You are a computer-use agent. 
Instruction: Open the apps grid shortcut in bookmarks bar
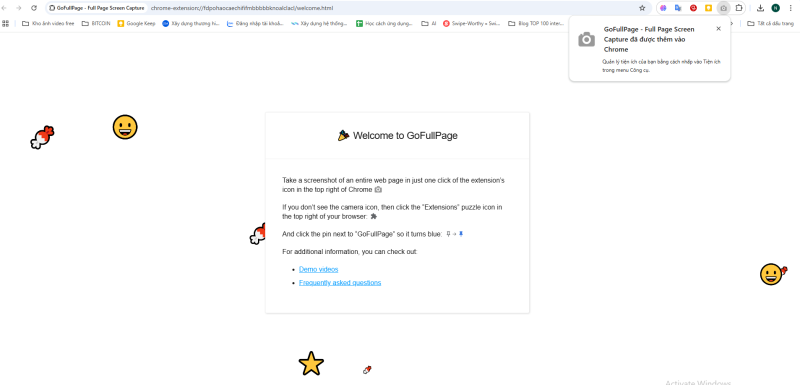[x=6, y=23]
